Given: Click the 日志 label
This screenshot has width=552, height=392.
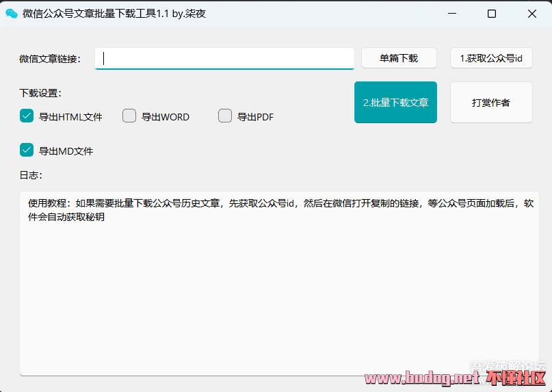Looking at the screenshot, I should pyautogui.click(x=31, y=175).
